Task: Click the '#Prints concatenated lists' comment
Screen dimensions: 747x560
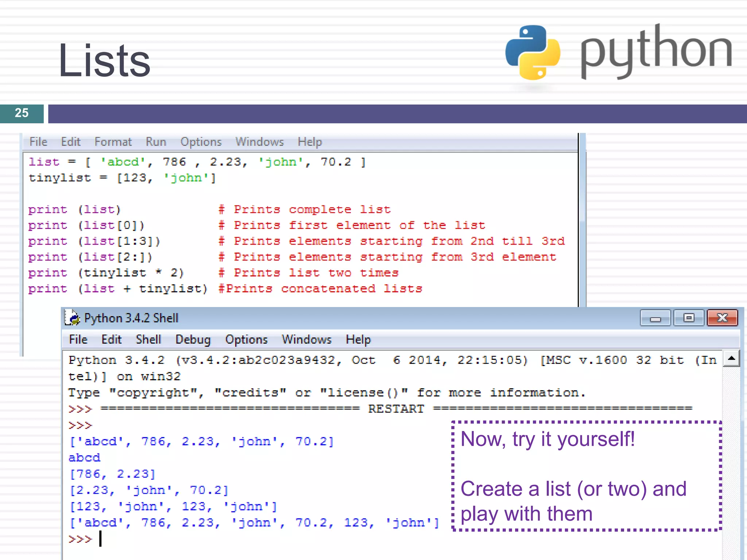Action: coord(320,289)
